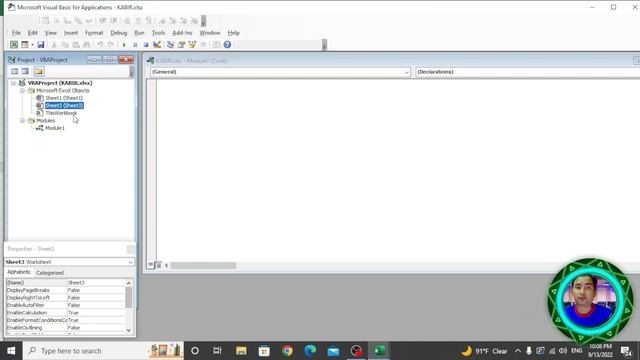Click the Paste icon in the toolbar
Viewport: 640px width, 360px height.
pyautogui.click(x=76, y=44)
